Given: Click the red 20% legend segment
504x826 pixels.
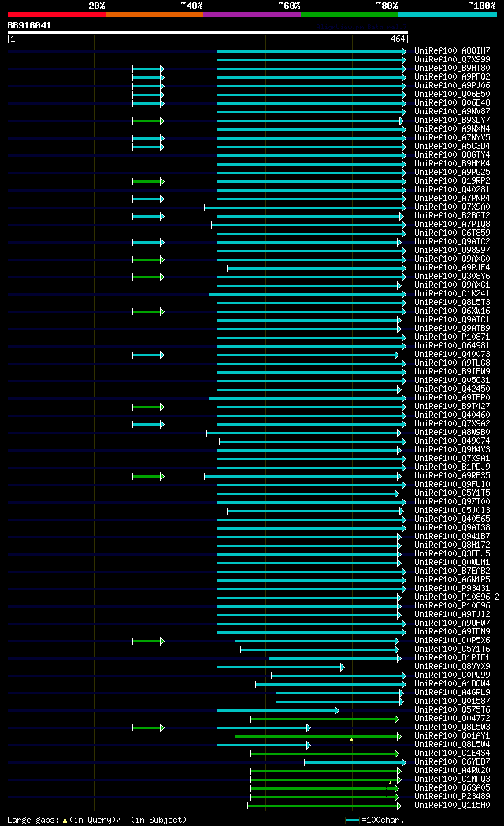Looking at the screenshot, I should (x=56, y=14).
